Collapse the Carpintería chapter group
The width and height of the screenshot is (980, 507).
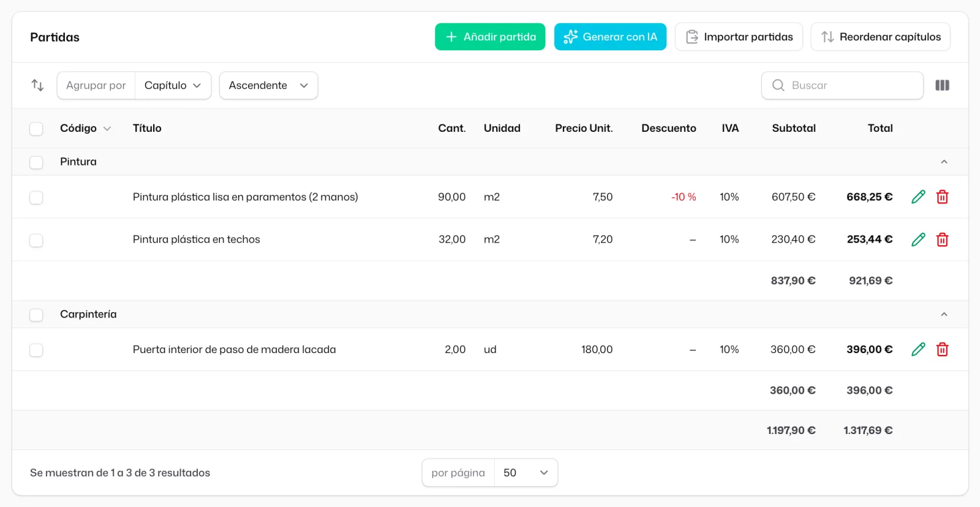pos(944,314)
